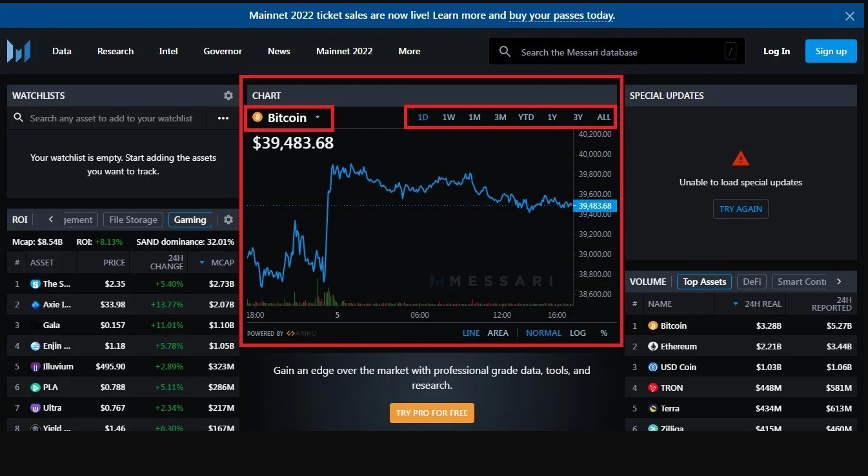Viewport: 868px width, 476px height.
Task: Go to previous ROI category with left chevron
Action: tap(51, 220)
